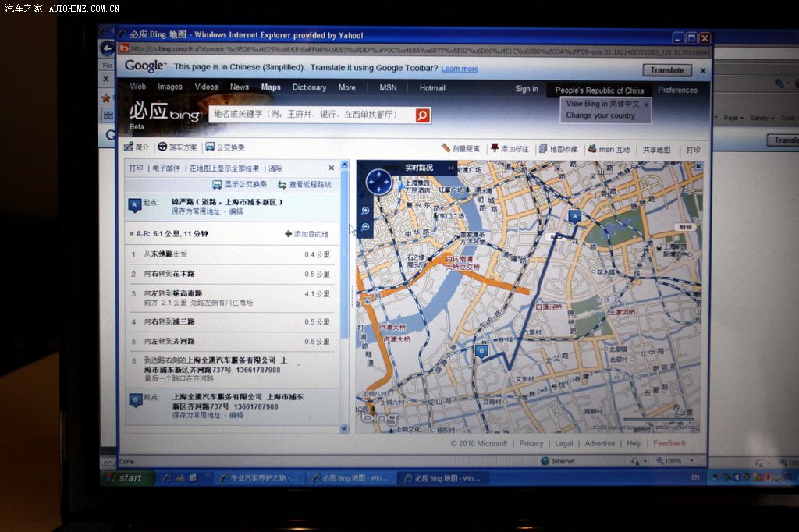Click the directions panel scroll down arrow
Screen dimensions: 799x532
344,428
